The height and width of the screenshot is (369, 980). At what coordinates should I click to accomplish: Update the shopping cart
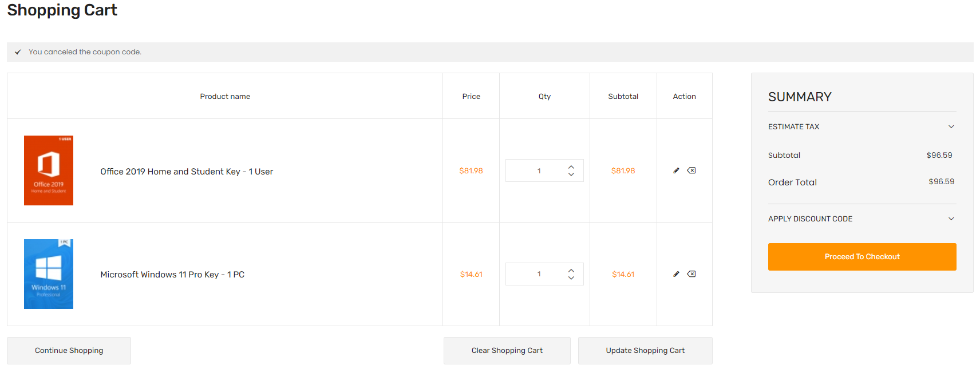[x=645, y=351]
